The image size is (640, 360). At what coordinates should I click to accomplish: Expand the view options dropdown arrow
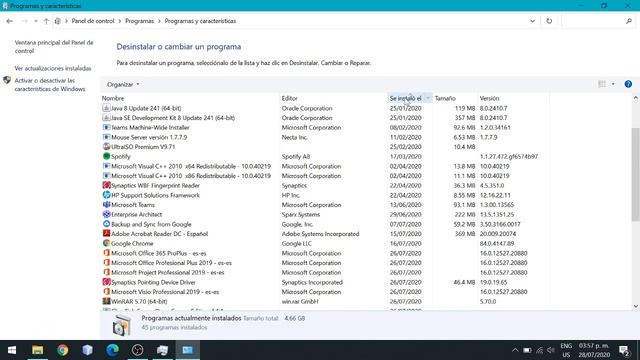613,84
